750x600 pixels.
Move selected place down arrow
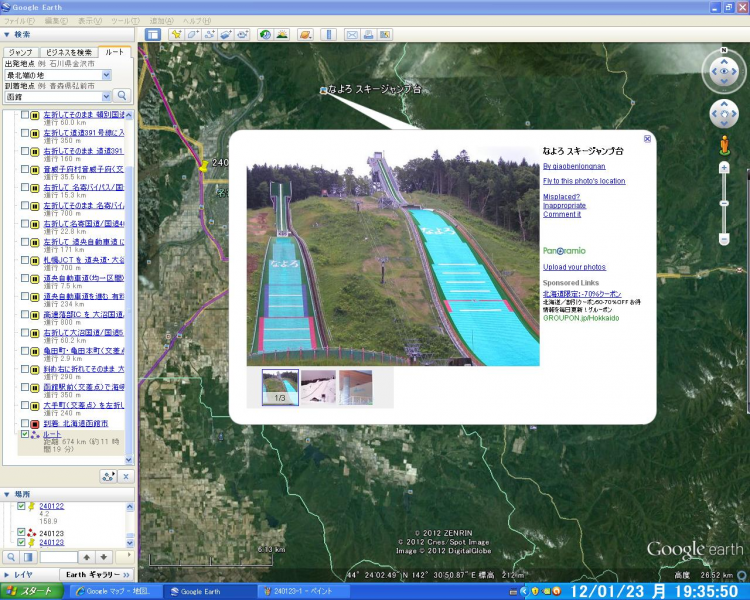104,557
